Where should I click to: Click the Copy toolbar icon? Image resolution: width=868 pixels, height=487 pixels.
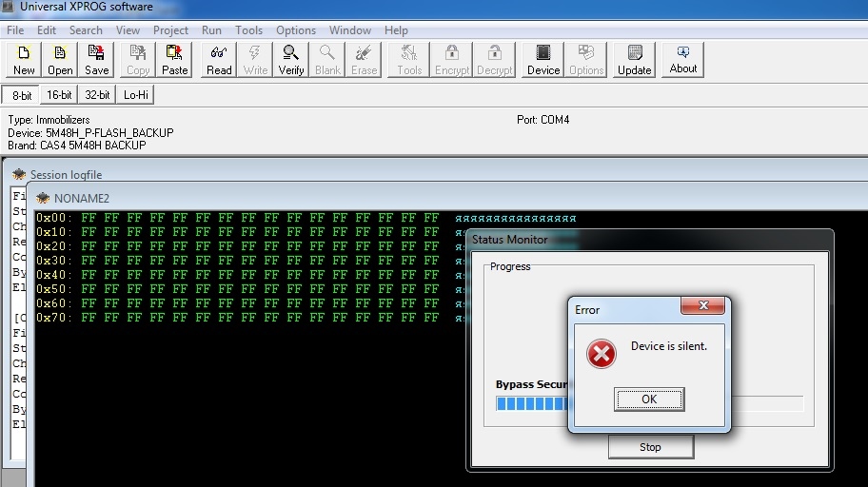click(x=138, y=60)
